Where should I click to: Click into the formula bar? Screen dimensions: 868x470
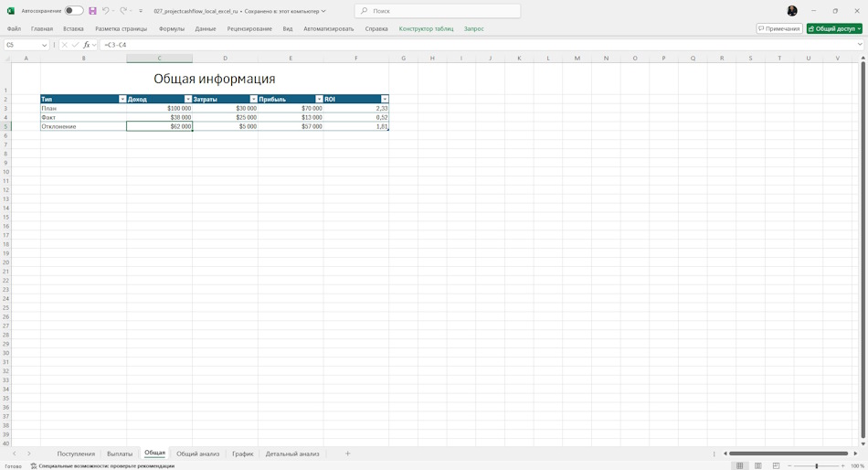tap(476, 45)
